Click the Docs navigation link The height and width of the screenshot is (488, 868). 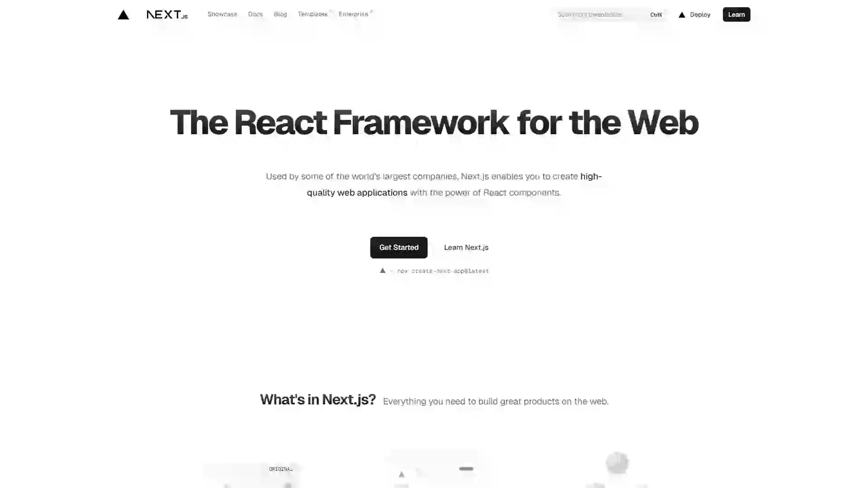click(x=255, y=14)
